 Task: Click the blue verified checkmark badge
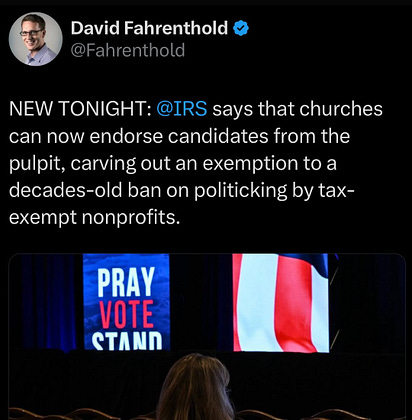241,28
